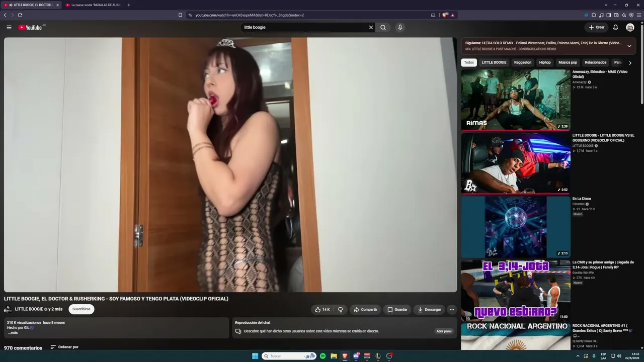This screenshot has height=362, width=644.
Task: Select the LITTLE BOOGIE filter chip
Action: [x=494, y=62]
